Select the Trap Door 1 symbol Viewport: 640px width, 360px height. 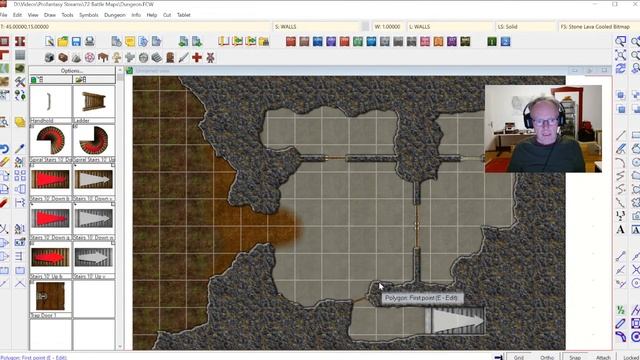[50, 299]
